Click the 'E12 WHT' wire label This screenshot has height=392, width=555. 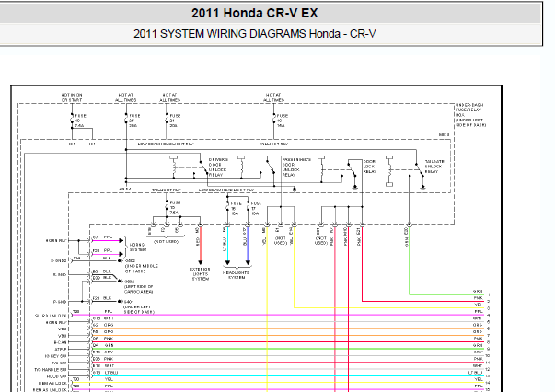point(103,365)
